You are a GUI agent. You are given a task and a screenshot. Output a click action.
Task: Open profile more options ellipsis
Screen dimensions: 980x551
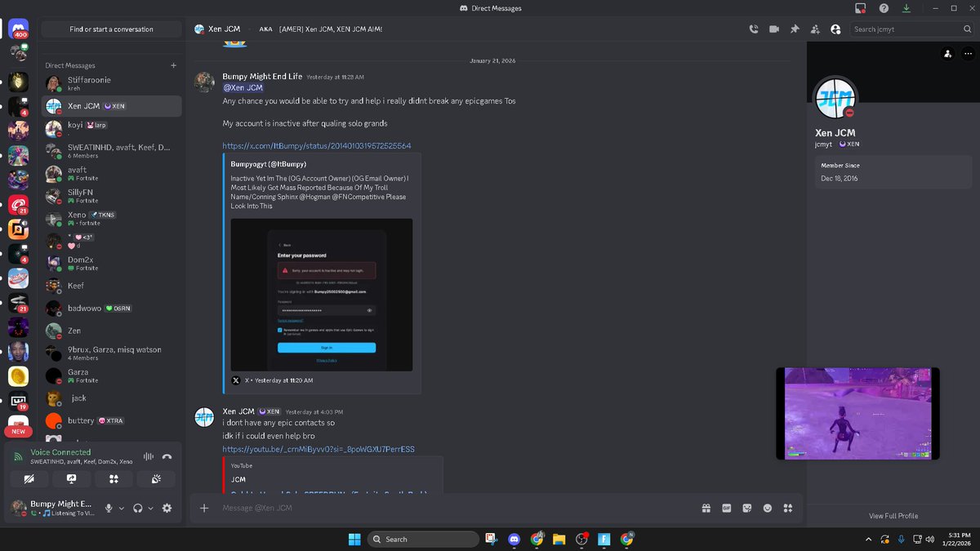coord(968,54)
